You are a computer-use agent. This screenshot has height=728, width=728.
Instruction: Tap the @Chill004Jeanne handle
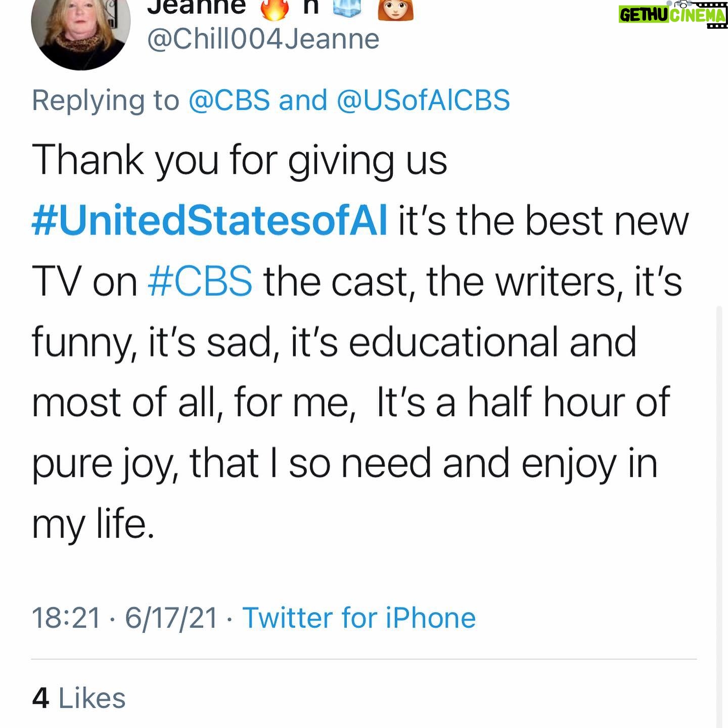pos(263,39)
